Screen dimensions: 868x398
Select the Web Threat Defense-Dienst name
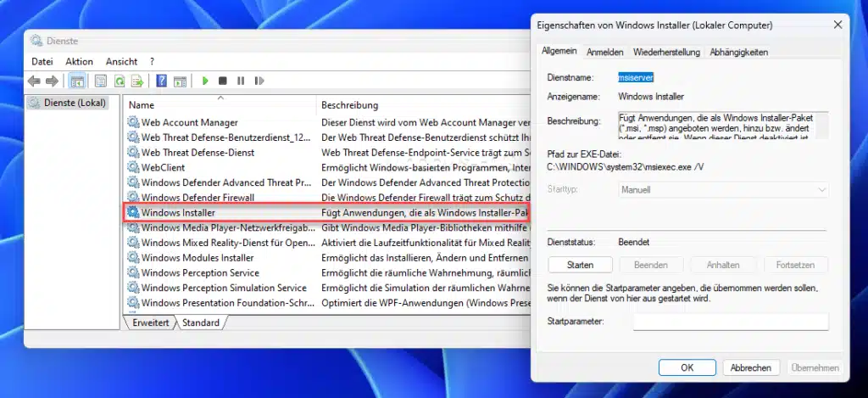point(198,153)
